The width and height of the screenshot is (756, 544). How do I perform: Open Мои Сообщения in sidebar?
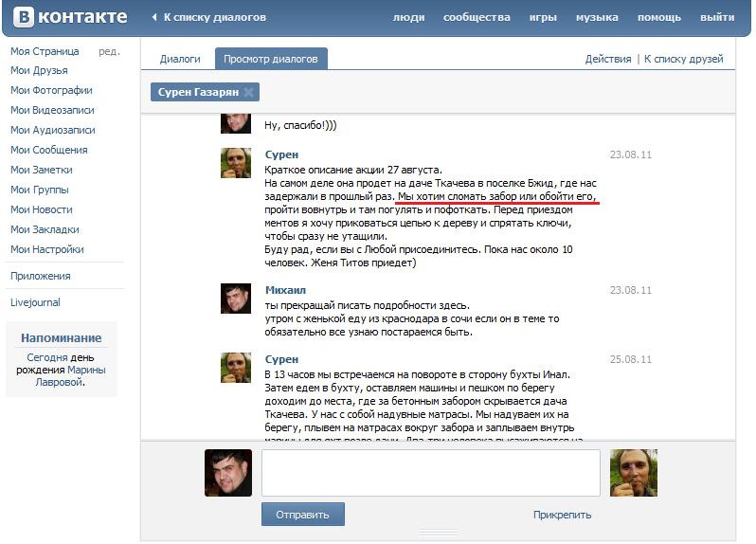tap(49, 150)
